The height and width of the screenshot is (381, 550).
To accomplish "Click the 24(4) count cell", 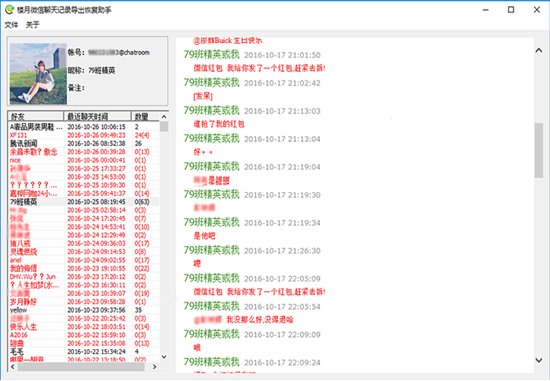I will click(142, 135).
